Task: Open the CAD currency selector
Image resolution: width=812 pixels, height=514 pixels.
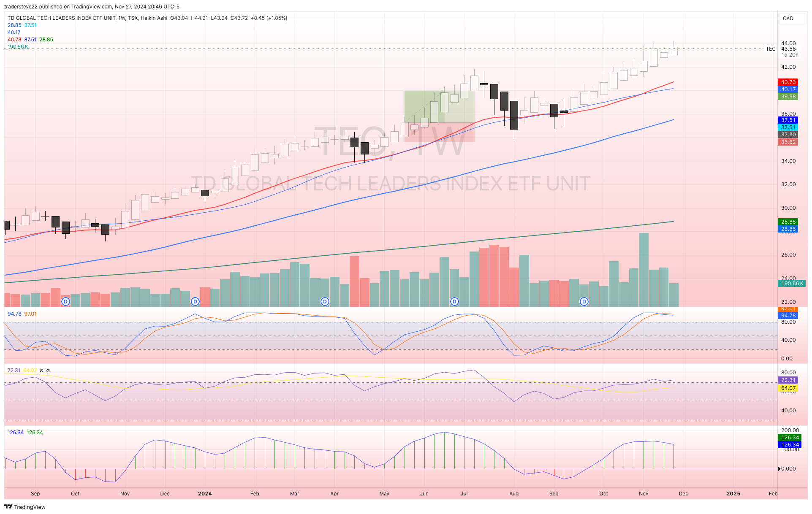Action: point(792,18)
